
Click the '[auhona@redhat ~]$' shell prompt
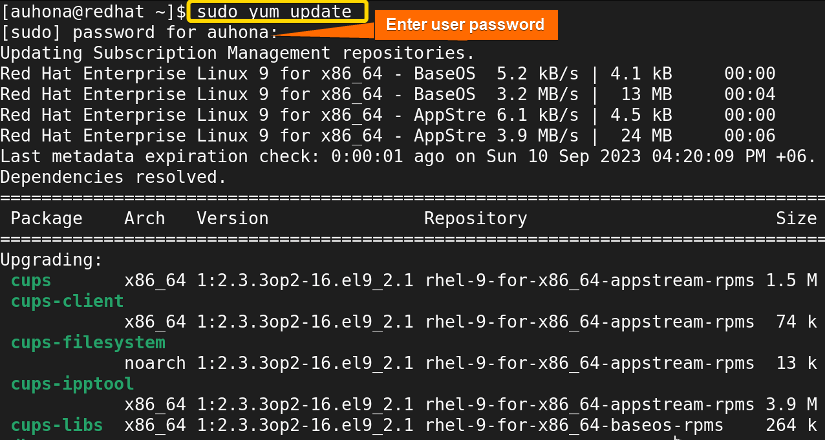click(93, 12)
